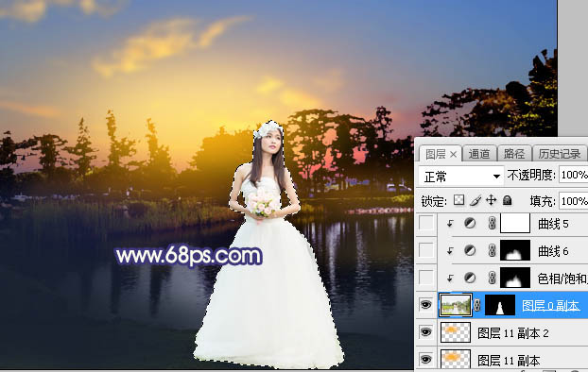The image size is (588, 372).
Task: Select the 图层 11 副本 layer name
Action: coord(509,361)
